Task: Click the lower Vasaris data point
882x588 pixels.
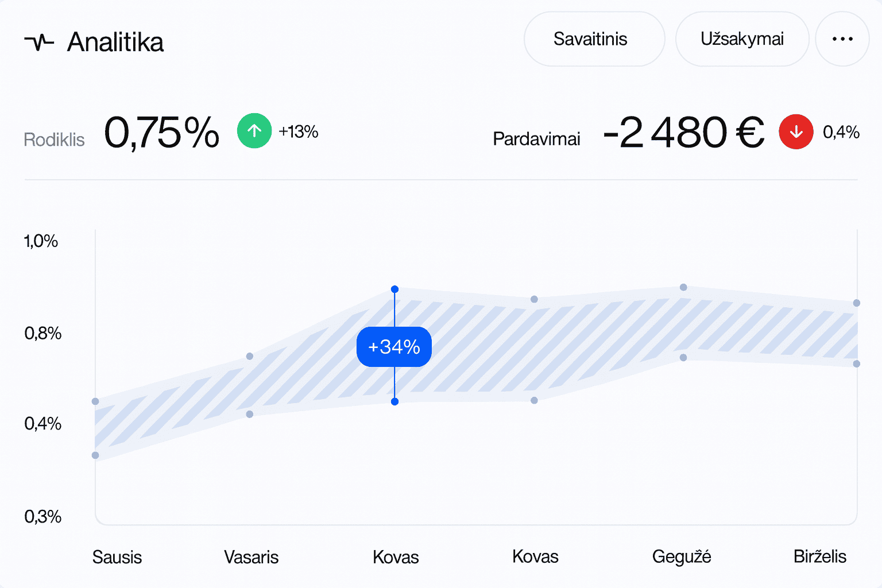Action: point(250,414)
